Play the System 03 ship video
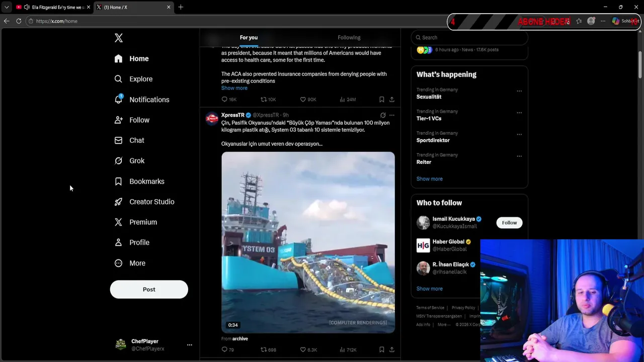 click(308, 242)
